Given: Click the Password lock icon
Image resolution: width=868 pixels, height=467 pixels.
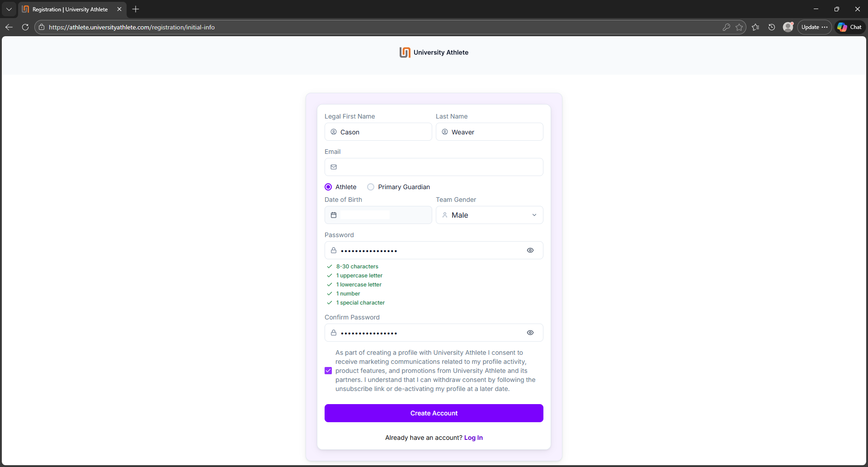Looking at the screenshot, I should pyautogui.click(x=334, y=250).
